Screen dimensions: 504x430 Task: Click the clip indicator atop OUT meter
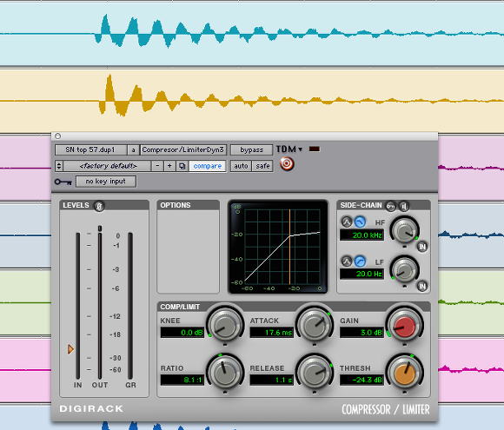click(x=100, y=228)
